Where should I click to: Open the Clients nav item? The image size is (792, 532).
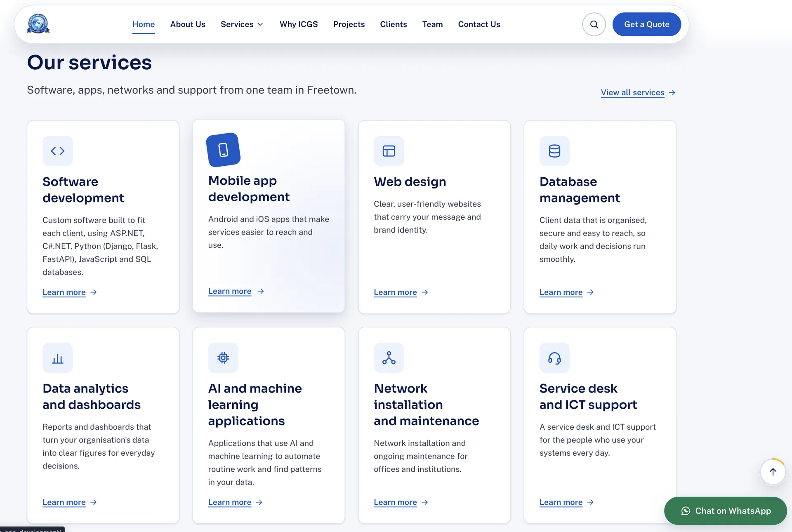click(394, 24)
